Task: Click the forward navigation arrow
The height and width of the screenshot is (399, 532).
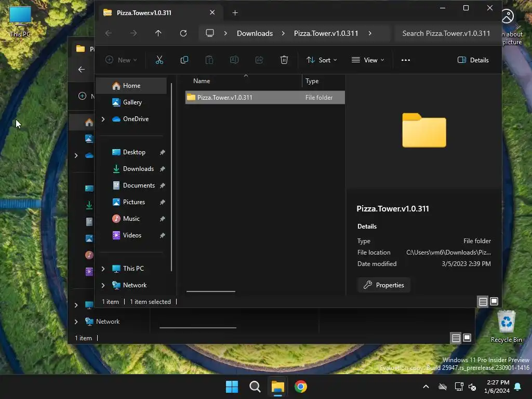Action: pyautogui.click(x=134, y=33)
